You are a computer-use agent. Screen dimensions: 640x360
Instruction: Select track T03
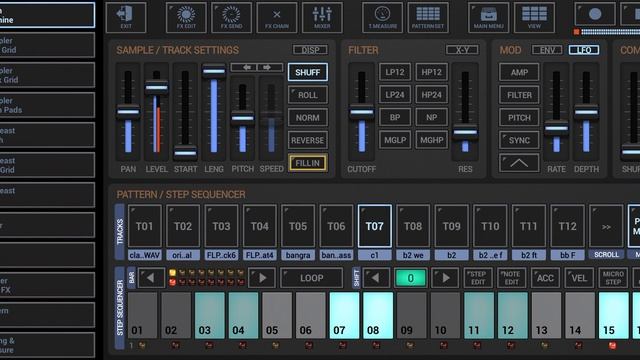click(221, 226)
